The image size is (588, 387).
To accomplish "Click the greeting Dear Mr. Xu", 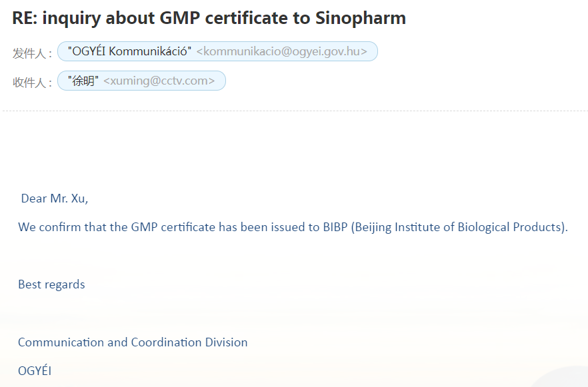I will point(55,198).
